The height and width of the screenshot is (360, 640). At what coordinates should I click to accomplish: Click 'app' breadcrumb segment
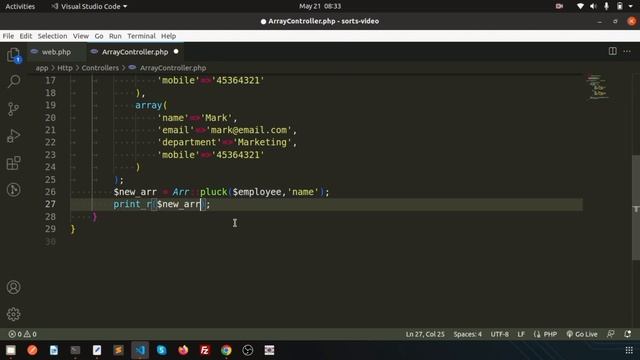[x=42, y=68]
